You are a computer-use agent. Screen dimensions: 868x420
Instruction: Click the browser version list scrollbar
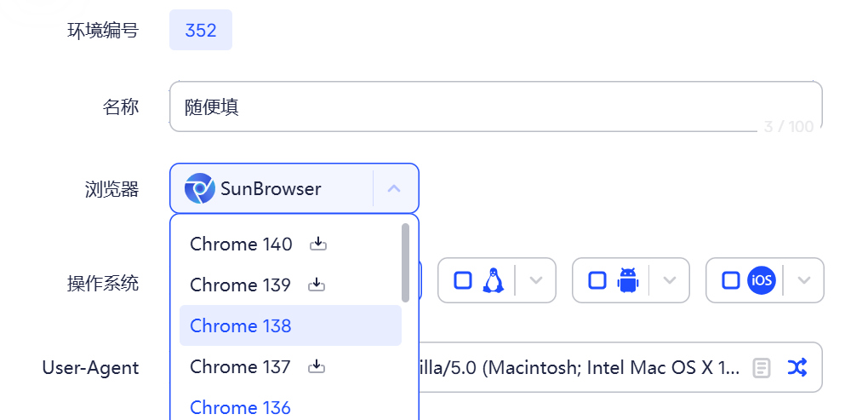click(x=406, y=262)
